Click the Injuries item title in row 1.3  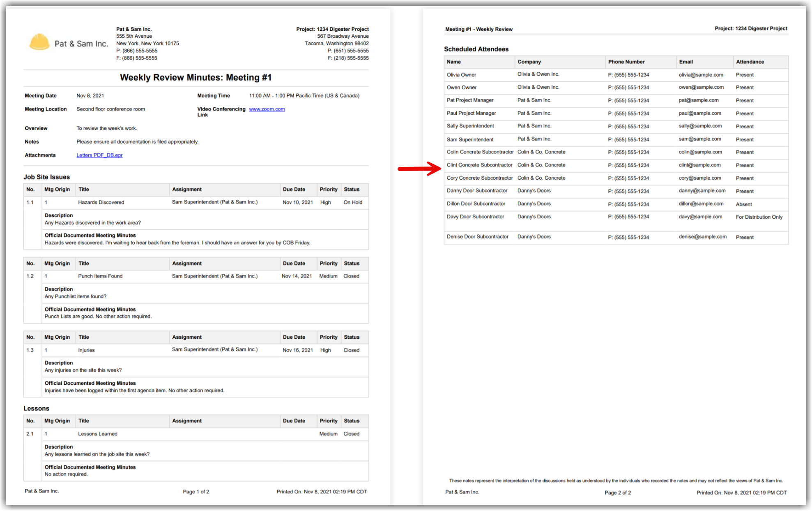tap(86, 350)
